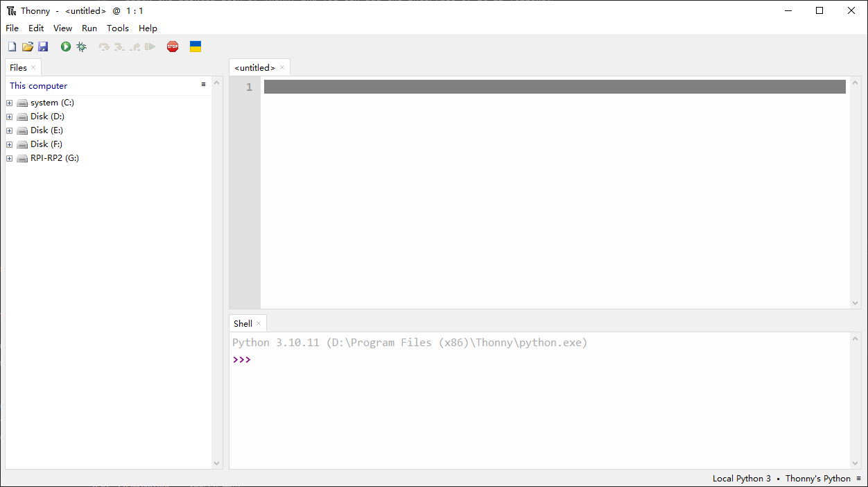This screenshot has width=868, height=487.
Task: Click the RPI-RP2 (G:) drive icon
Action: tap(22, 158)
